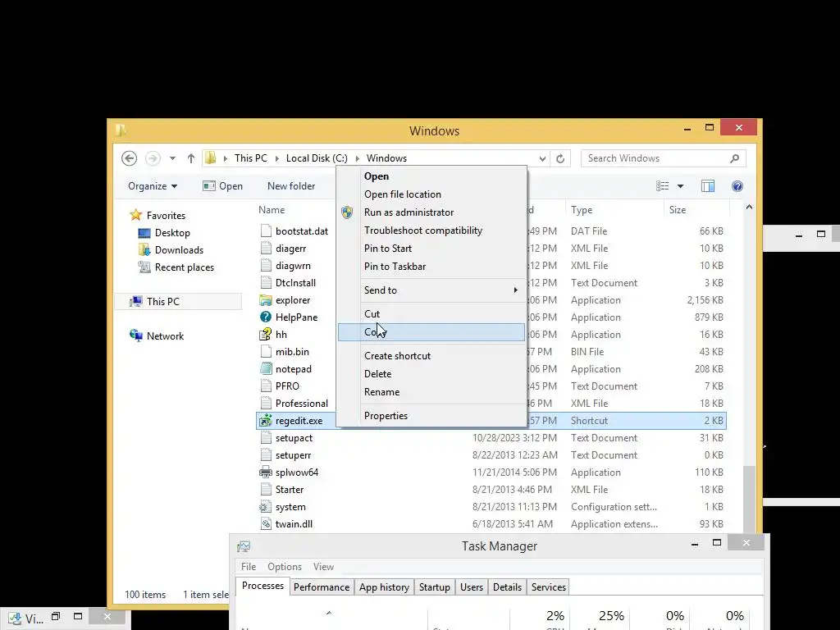840x630 pixels.
Task: Choose Pin to Start menu entry
Action: tap(431, 249)
